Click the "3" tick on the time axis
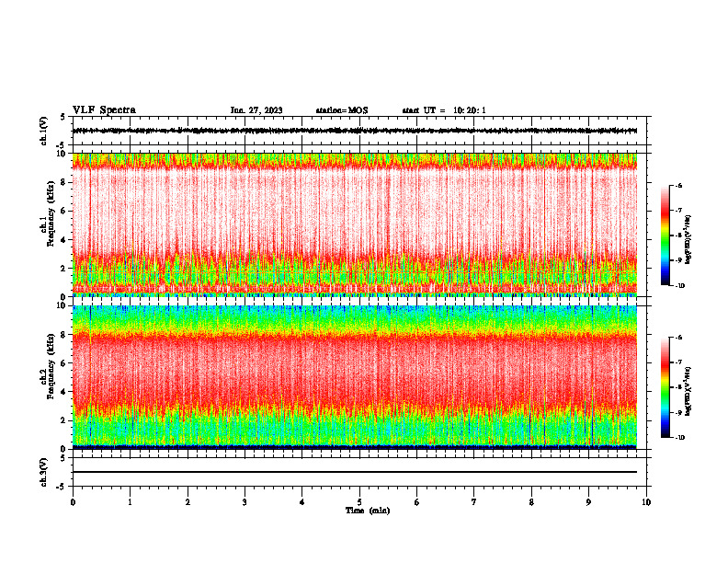 tap(245, 502)
